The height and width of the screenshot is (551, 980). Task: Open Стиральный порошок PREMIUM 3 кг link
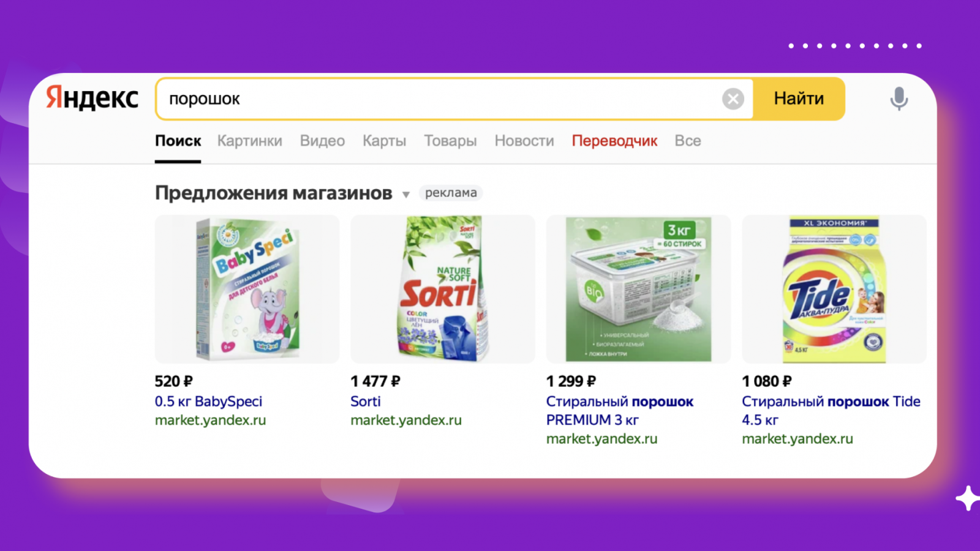pos(620,411)
